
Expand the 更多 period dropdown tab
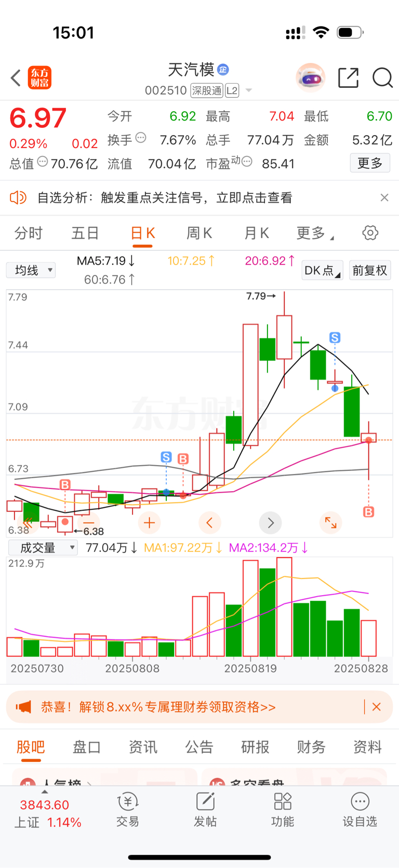(x=315, y=233)
